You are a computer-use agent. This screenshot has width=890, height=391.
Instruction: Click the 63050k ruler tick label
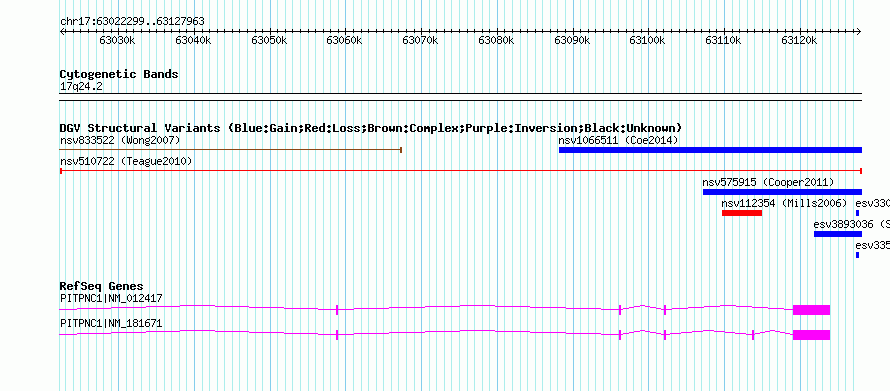point(269,40)
